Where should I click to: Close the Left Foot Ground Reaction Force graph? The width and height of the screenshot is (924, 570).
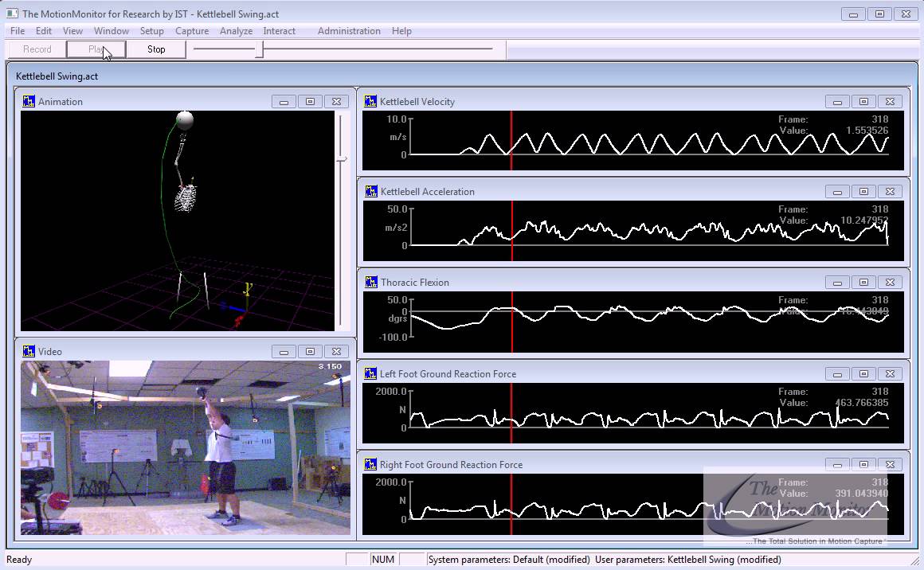tap(890, 374)
